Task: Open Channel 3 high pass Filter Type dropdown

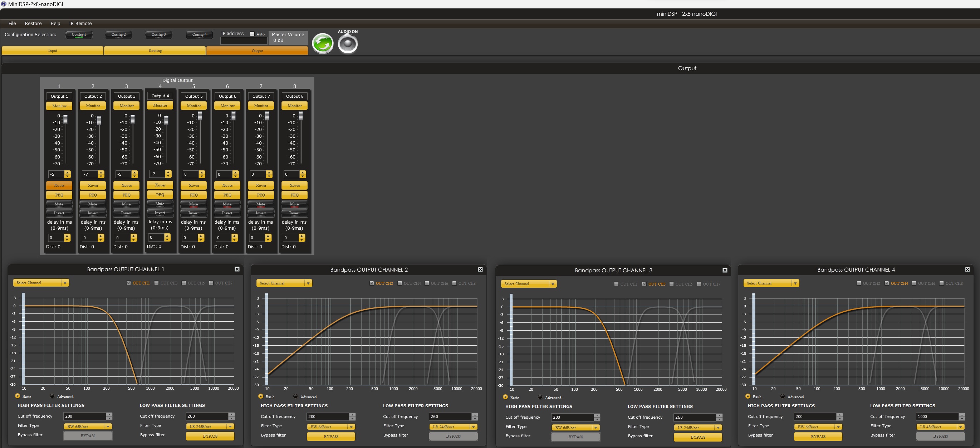Action: pyautogui.click(x=575, y=428)
